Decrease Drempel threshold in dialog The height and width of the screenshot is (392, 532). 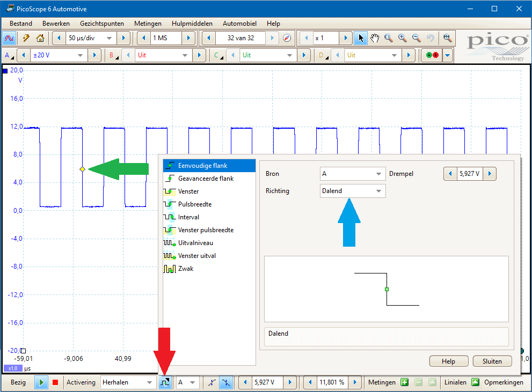click(x=450, y=174)
